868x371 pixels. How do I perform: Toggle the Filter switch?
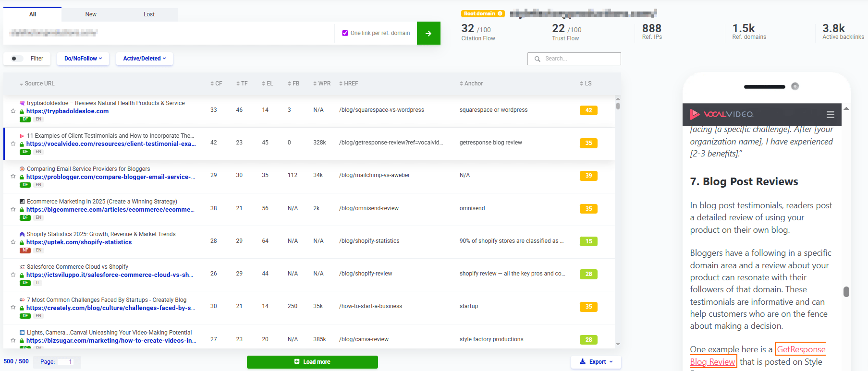tap(17, 59)
